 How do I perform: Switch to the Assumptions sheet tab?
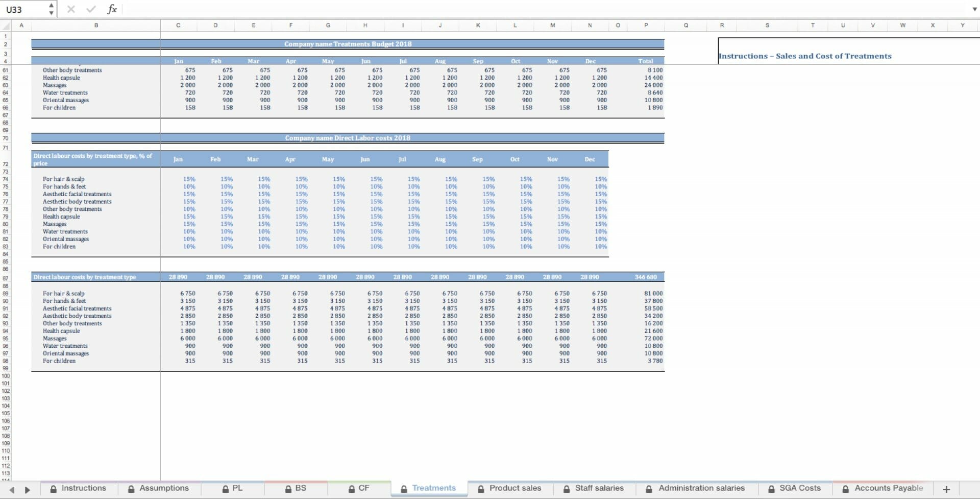tap(158, 488)
